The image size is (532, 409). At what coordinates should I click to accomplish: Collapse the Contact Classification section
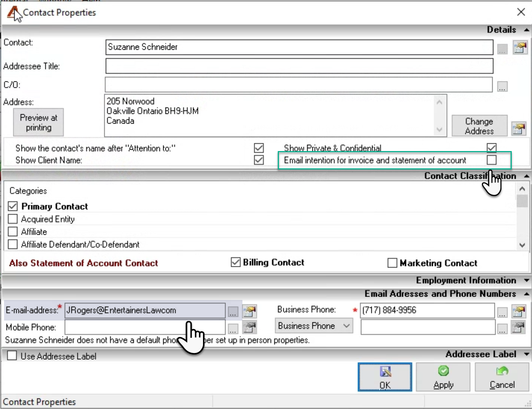527,176
